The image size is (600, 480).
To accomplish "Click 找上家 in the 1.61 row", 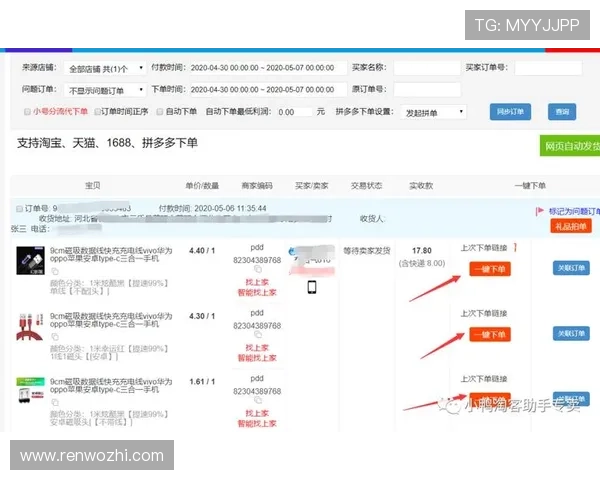I will click(257, 413).
